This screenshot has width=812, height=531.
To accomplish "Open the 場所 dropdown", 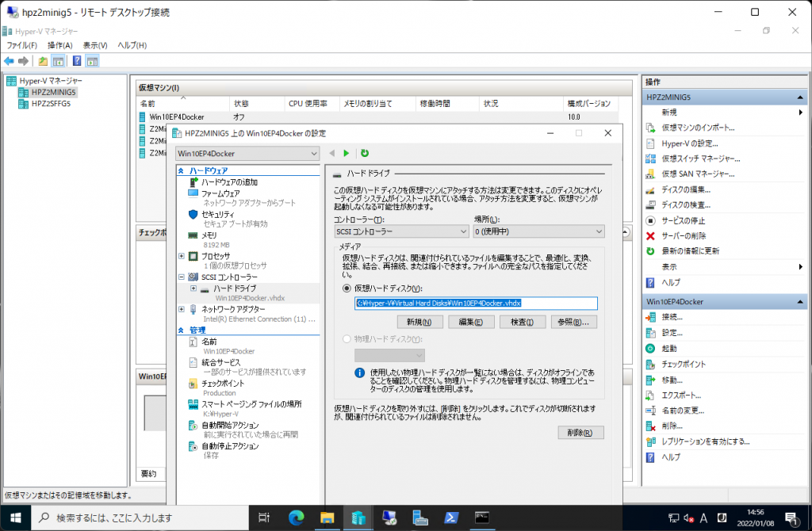I will click(538, 231).
